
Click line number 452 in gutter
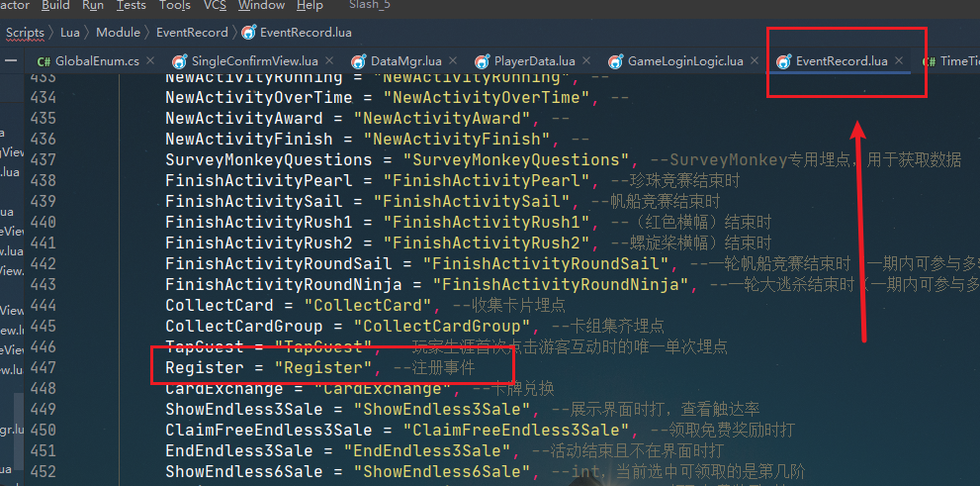(44, 471)
